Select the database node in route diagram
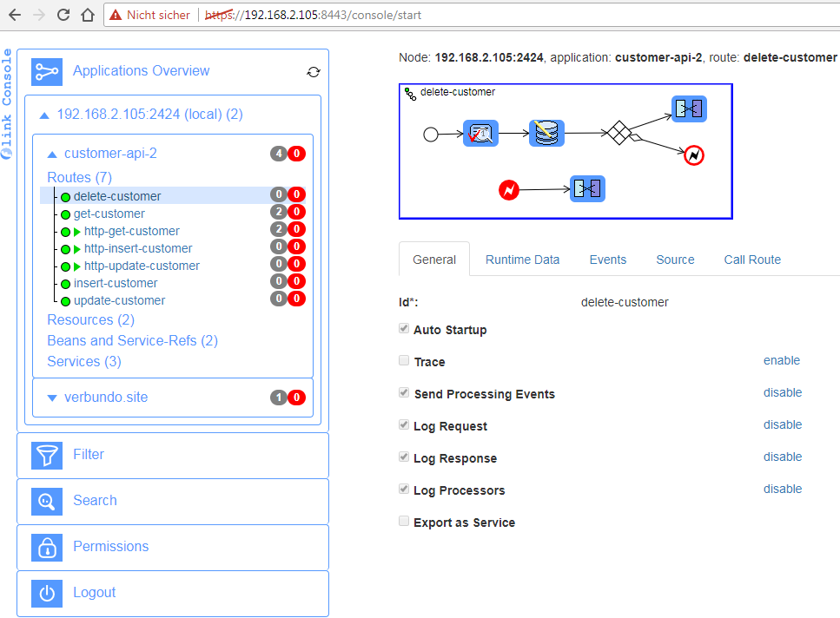Viewport: 840px width, 618px height. (546, 134)
